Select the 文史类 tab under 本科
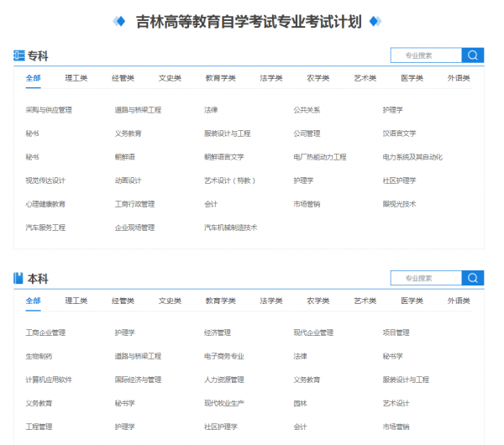 click(170, 301)
